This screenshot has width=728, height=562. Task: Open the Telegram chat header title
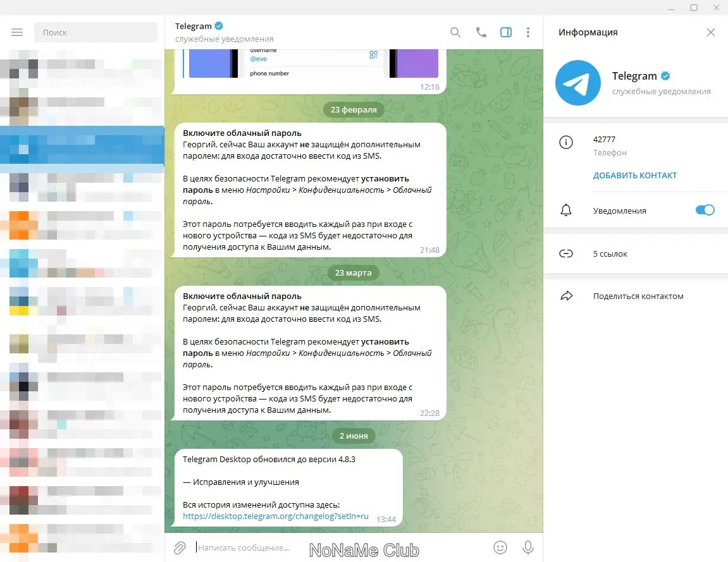(x=193, y=26)
